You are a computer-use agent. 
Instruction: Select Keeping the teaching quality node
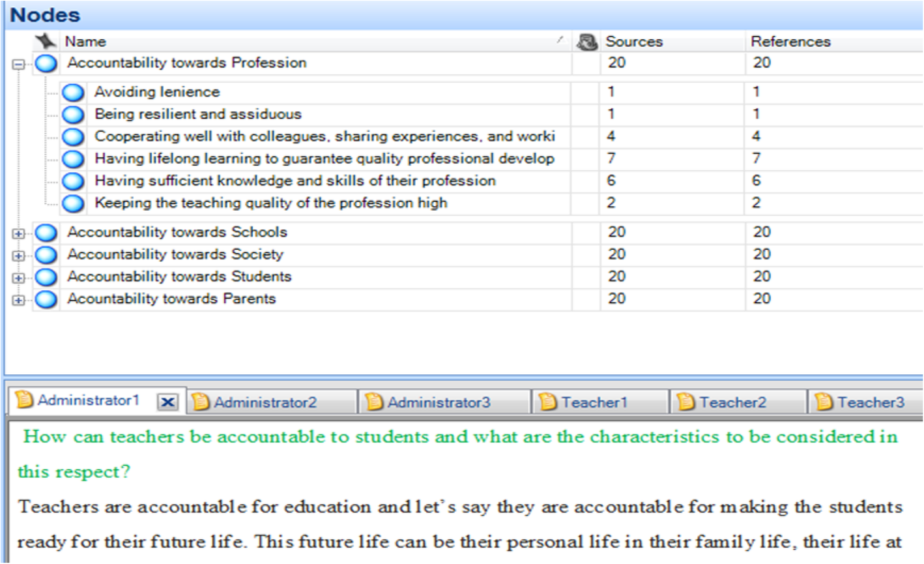(271, 203)
